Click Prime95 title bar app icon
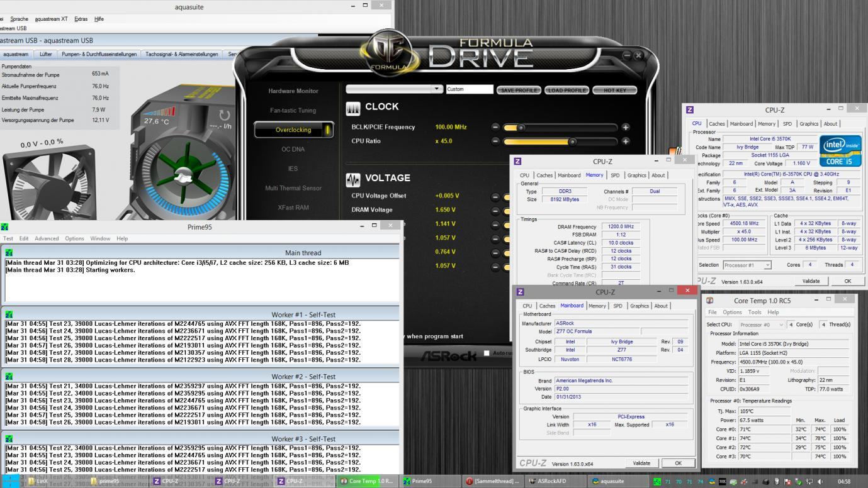 pyautogui.click(x=5, y=226)
